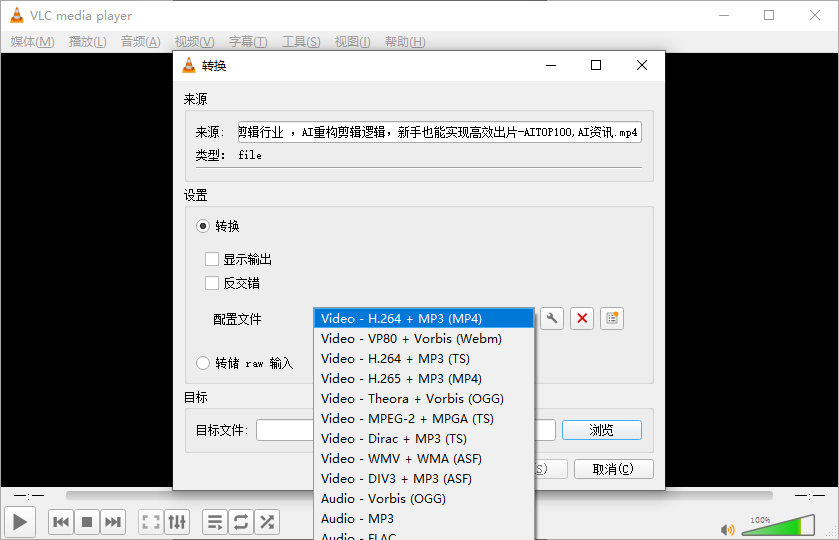This screenshot has width=839, height=540.
Task: Stop playback with the stop button
Action: point(87,522)
